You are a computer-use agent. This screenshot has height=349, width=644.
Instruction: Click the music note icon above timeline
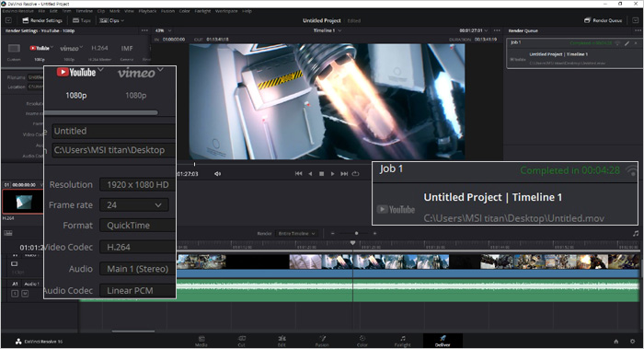coord(636,234)
